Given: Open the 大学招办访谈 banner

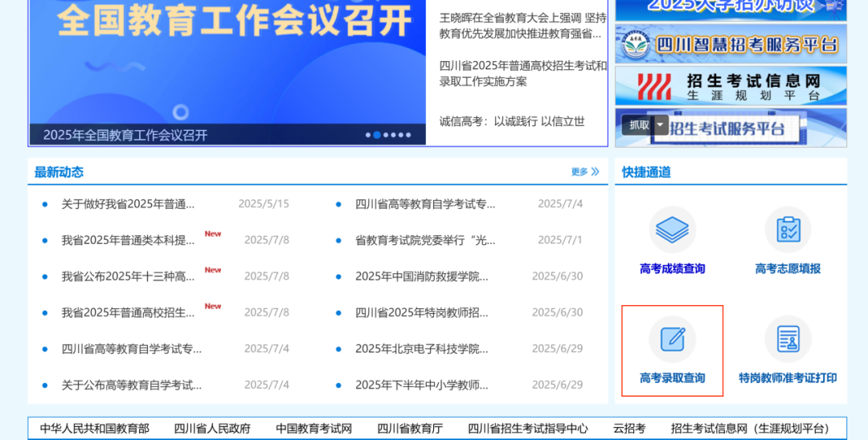Looking at the screenshot, I should [x=731, y=10].
